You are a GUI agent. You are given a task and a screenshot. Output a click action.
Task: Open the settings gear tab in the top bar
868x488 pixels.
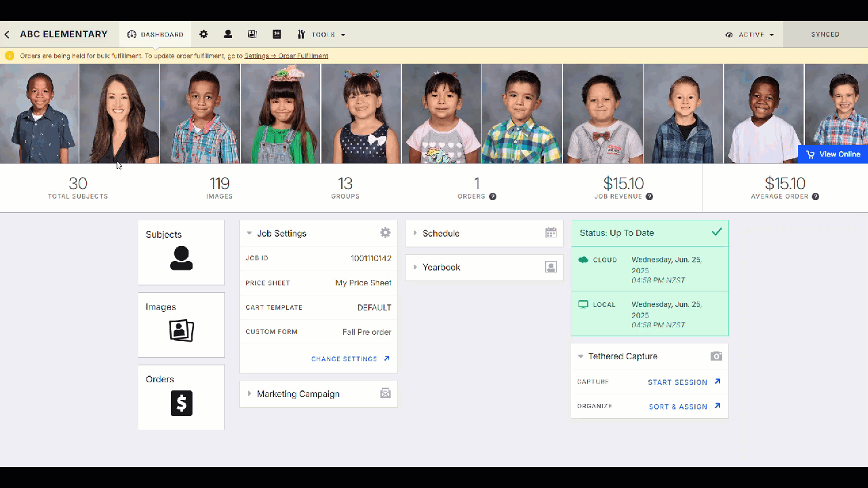(x=203, y=34)
